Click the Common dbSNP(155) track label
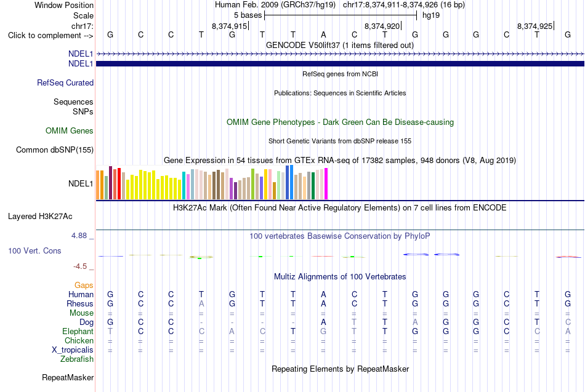This screenshot has height=392, width=585. (54, 150)
